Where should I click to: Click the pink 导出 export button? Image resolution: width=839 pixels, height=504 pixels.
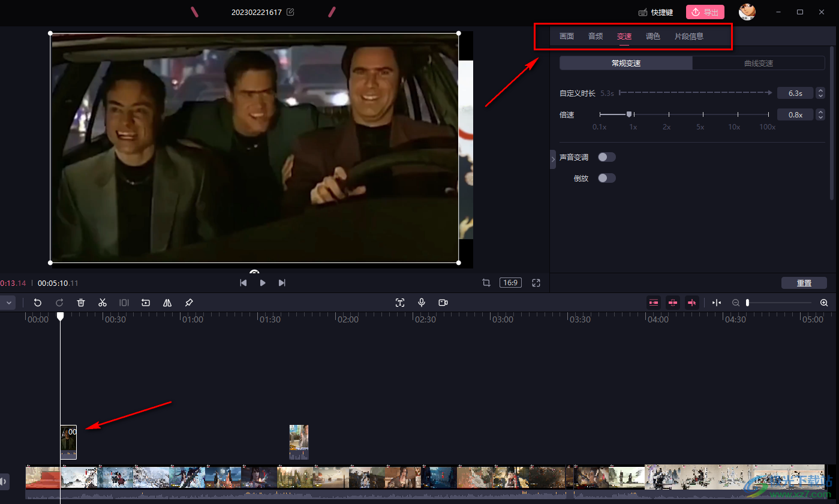705,12
